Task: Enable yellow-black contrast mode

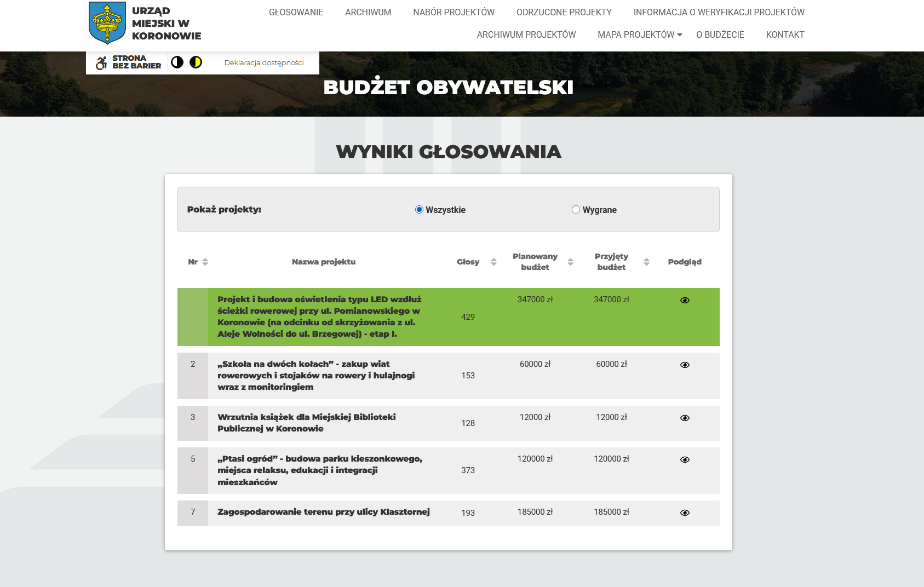Action: pos(196,62)
